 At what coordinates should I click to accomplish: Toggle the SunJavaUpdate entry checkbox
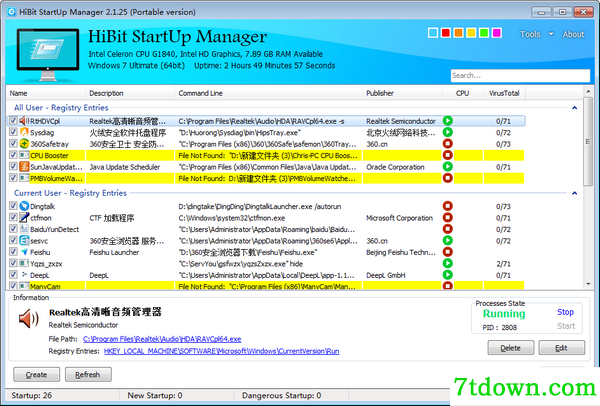coord(13,167)
